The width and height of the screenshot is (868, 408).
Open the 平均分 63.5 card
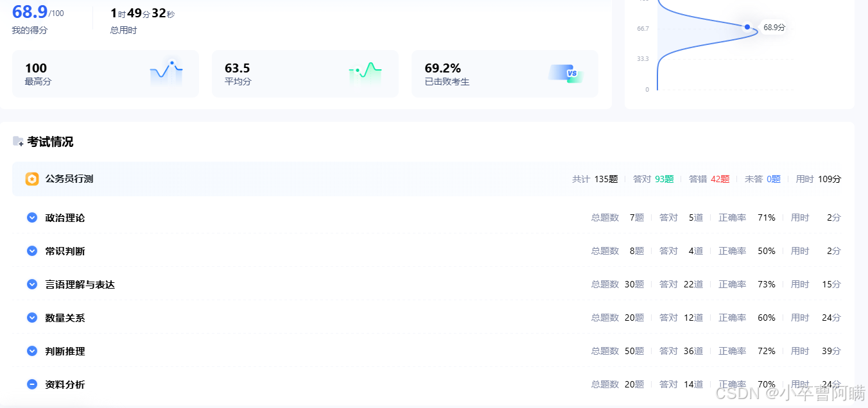tap(305, 74)
